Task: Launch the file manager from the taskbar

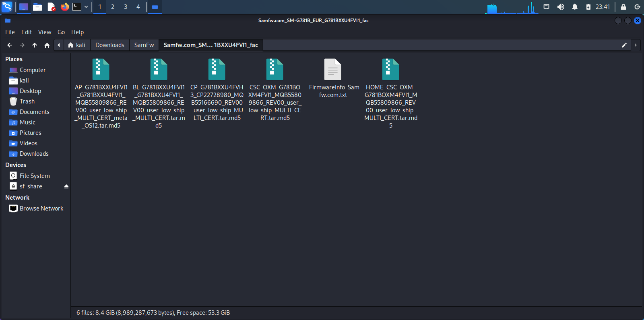Action: [x=37, y=7]
